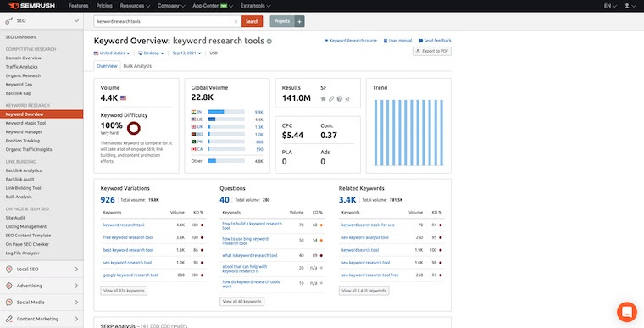Click Export to PDF button
Image resolution: width=644 pixels, height=328 pixels.
pos(432,52)
